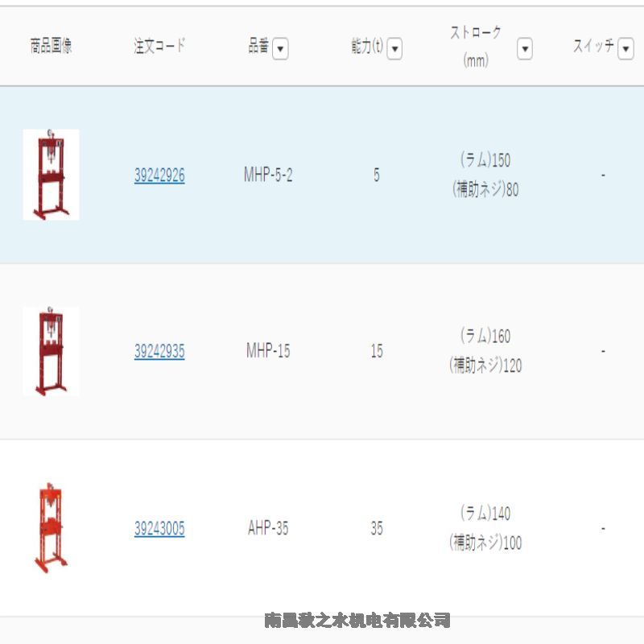Viewport: 644px width, 644px height.
Task: Open the ストローク (mm) filter dropdown
Action: [525, 49]
